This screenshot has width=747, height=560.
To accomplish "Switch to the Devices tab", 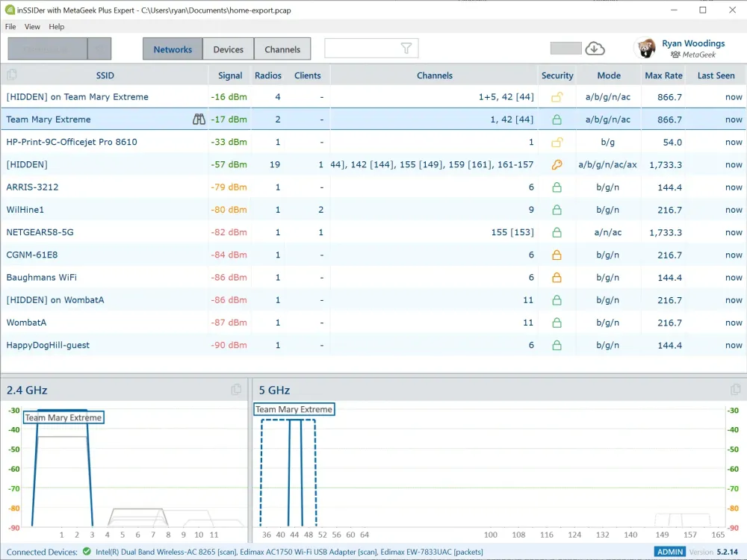I will (x=228, y=49).
